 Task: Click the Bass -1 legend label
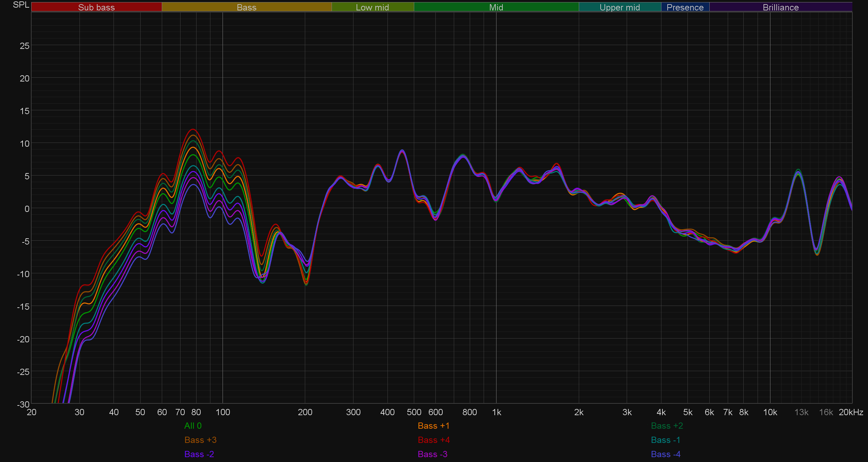pyautogui.click(x=665, y=440)
